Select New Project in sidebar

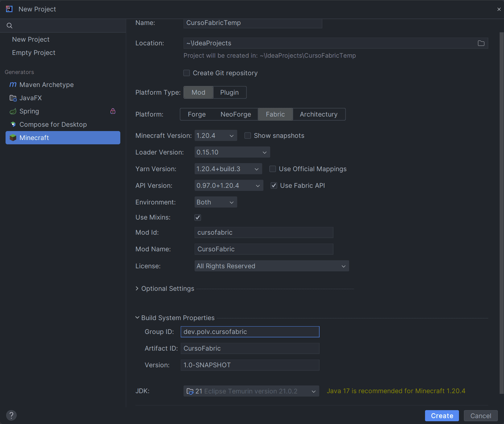click(63, 39)
